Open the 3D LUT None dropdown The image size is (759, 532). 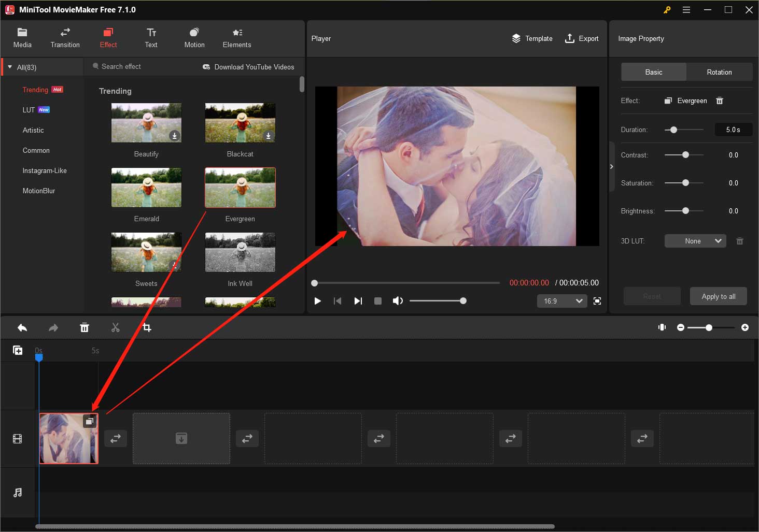(x=695, y=241)
